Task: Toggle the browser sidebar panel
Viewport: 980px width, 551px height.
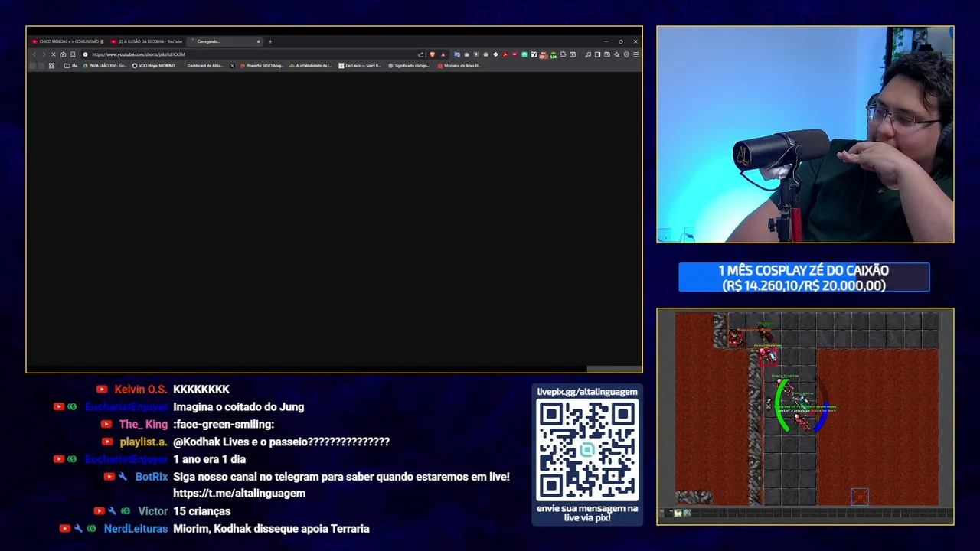Action: tap(597, 54)
